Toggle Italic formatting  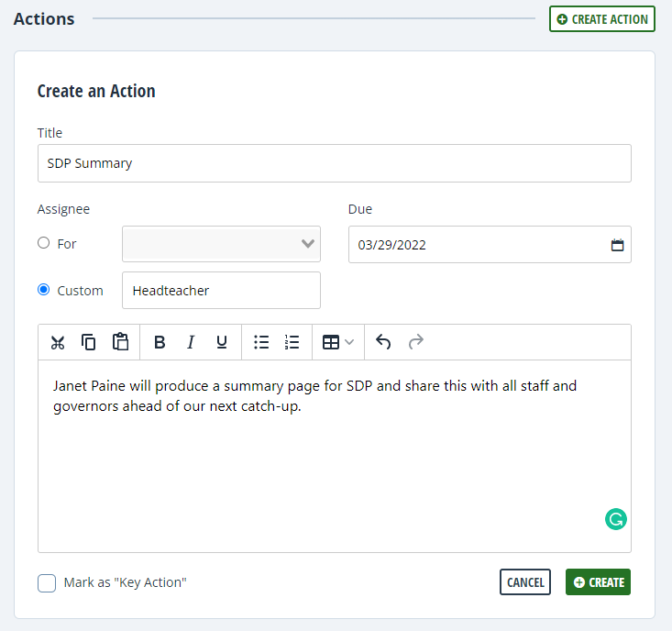tap(191, 342)
